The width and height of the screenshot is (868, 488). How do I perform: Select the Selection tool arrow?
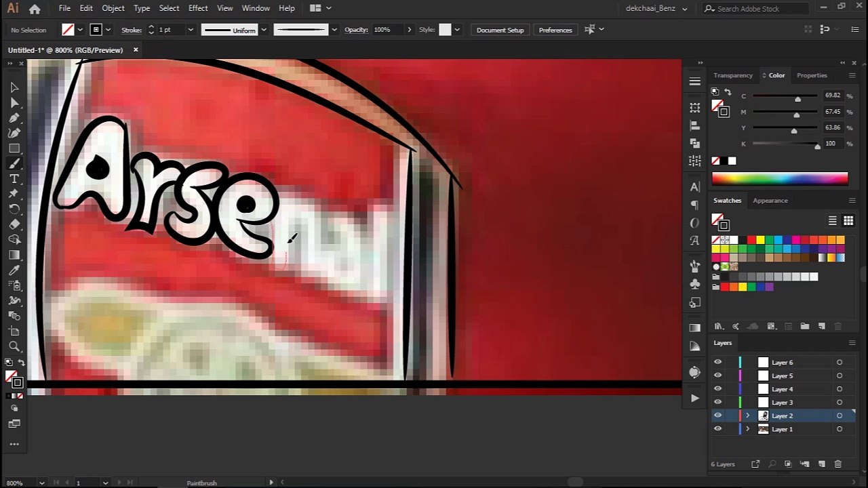tap(14, 87)
